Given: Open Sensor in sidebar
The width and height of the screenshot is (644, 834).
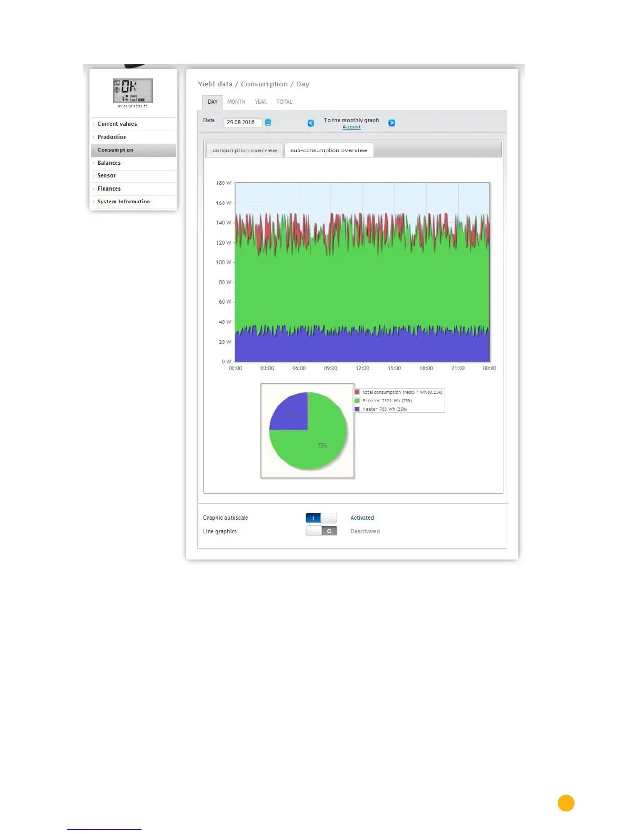Looking at the screenshot, I should point(133,176).
